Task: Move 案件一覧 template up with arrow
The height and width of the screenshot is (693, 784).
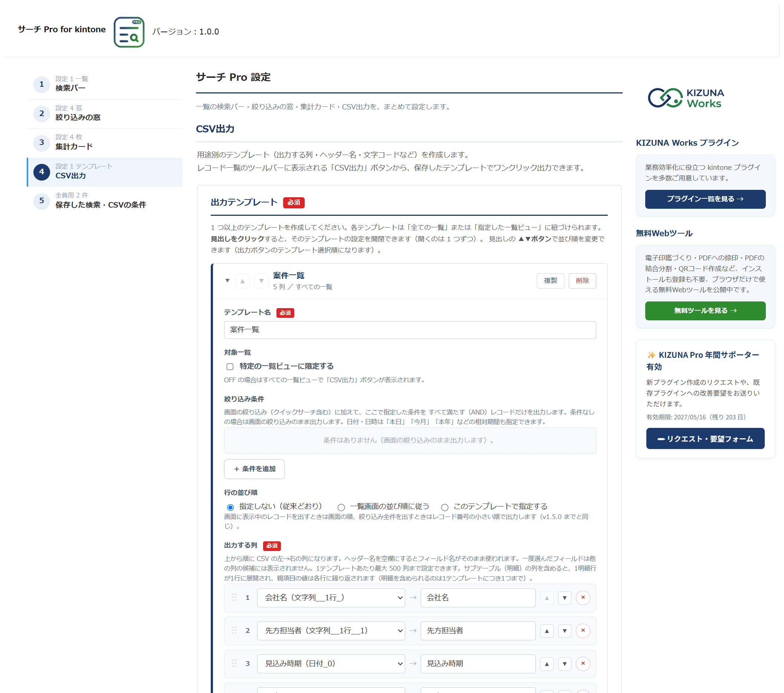Action: click(242, 281)
